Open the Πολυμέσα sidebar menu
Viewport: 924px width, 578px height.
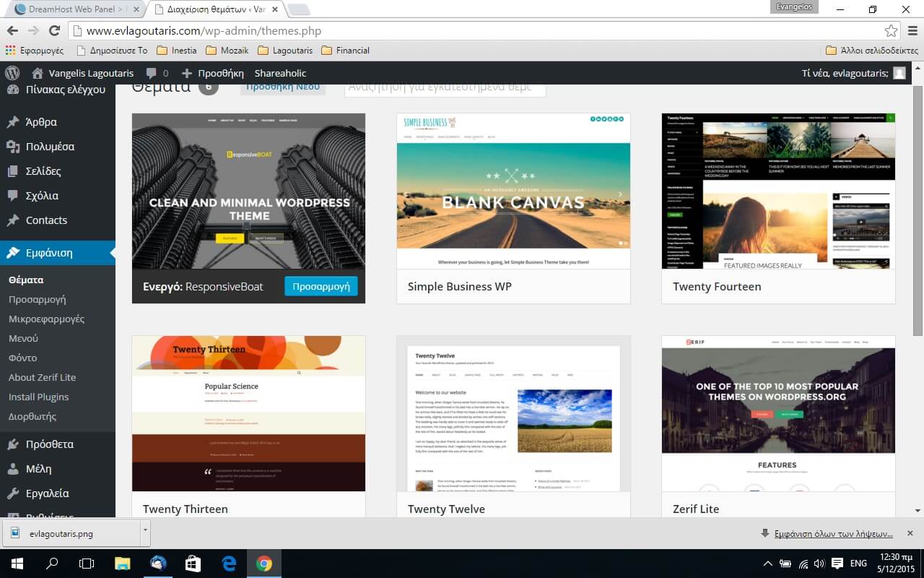tap(50, 147)
